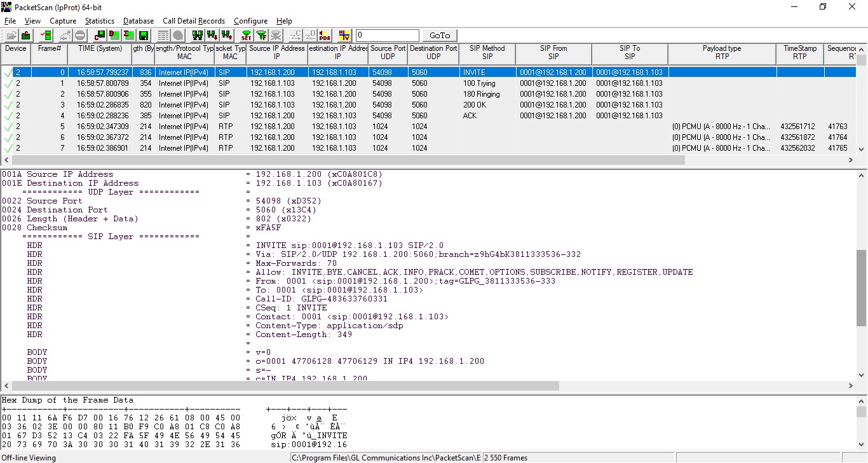Viewport: 868px width, 463px height.
Task: Click the binoculars find-previous up-arrow icon
Action: pos(227,36)
